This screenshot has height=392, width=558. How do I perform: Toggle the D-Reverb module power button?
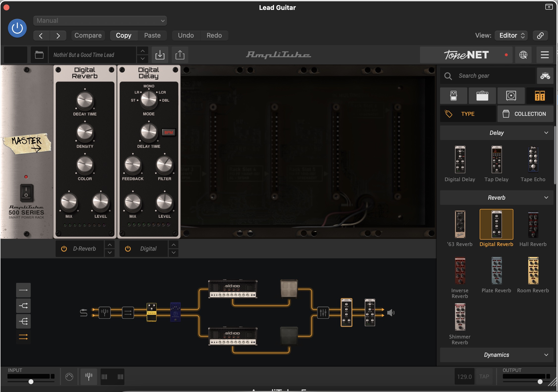[64, 249]
